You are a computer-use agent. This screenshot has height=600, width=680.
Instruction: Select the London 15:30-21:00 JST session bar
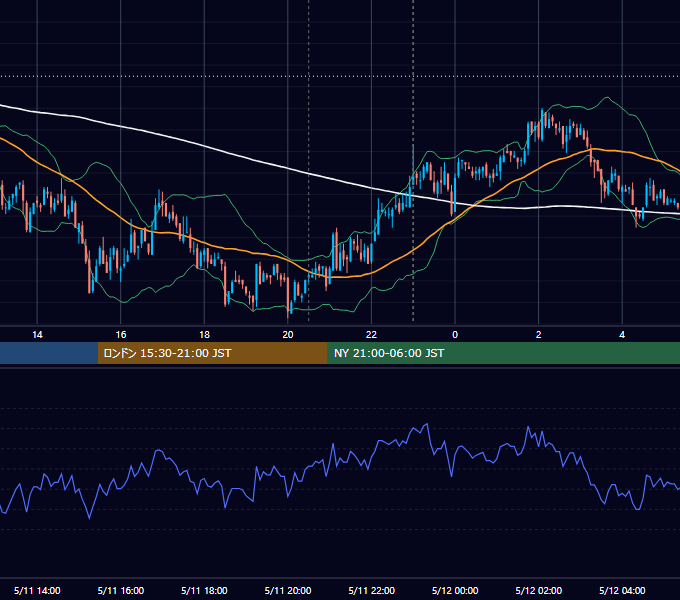click(212, 353)
